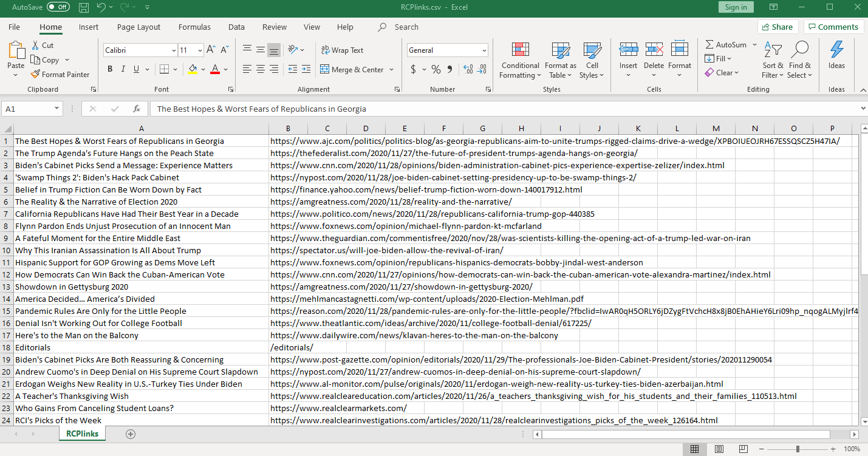This screenshot has width=868, height=456.
Task: Open the General number format dropdown
Action: tap(484, 50)
